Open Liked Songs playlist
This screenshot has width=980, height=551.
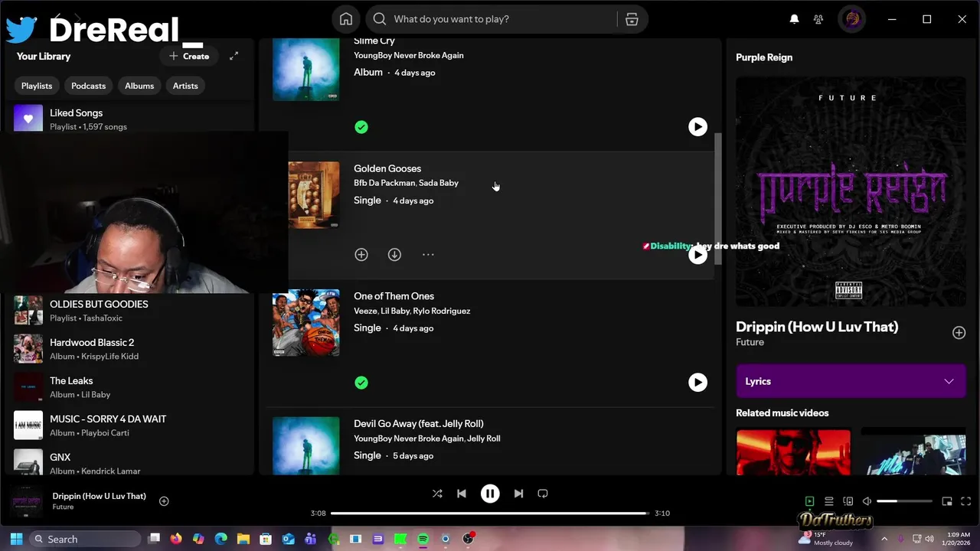click(x=130, y=119)
